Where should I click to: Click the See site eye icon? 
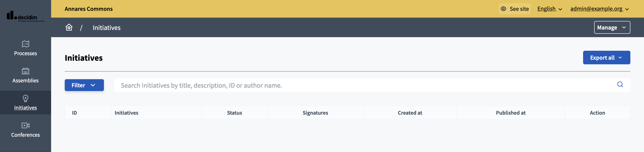coord(503,9)
